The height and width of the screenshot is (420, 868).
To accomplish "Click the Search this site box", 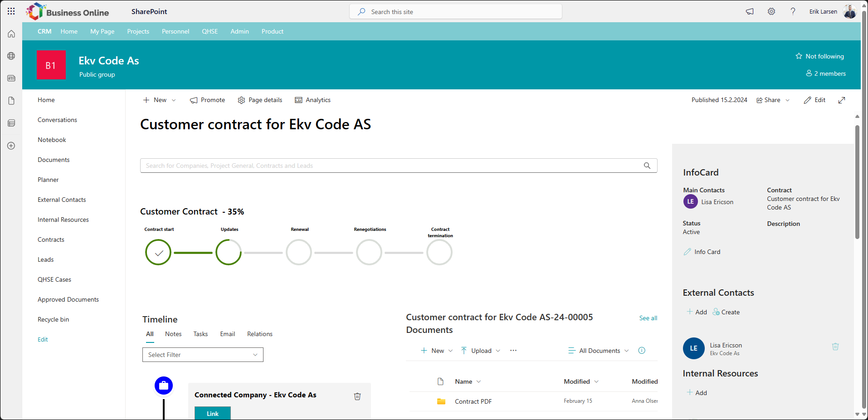I will click(456, 12).
